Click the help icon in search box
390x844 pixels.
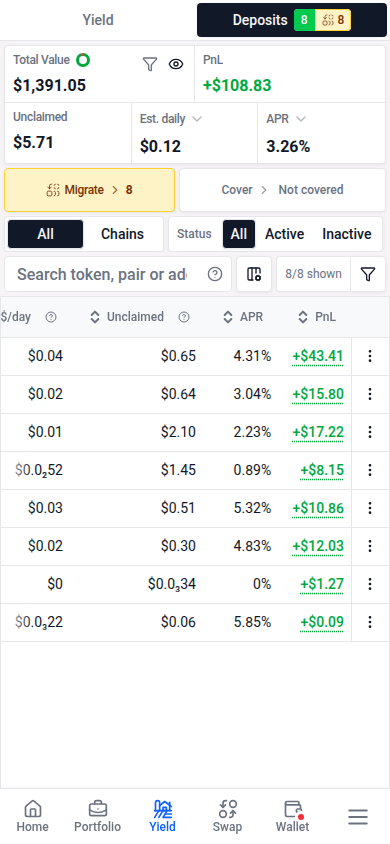tap(215, 274)
